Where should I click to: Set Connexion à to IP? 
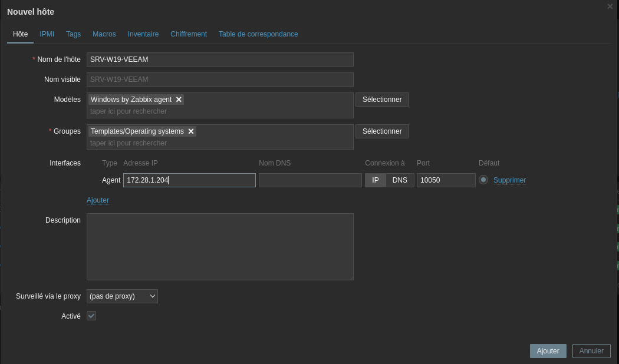pos(375,180)
